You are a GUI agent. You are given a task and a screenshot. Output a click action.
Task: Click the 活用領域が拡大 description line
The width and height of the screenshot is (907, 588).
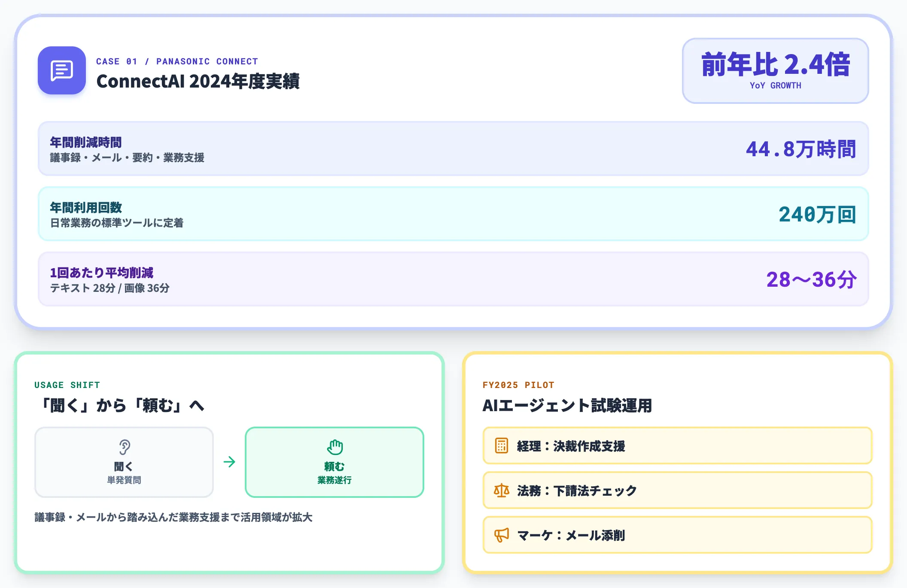(x=173, y=517)
